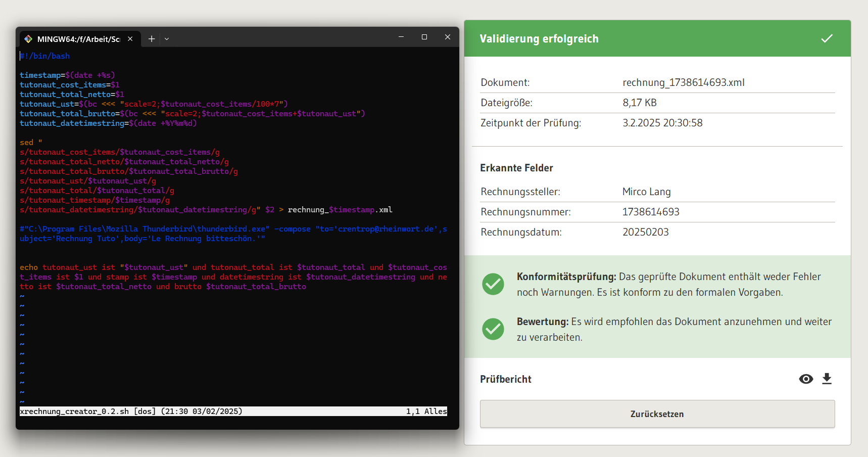Click the echo tutonaut_ust ist line
868x457 pixels.
click(233, 277)
